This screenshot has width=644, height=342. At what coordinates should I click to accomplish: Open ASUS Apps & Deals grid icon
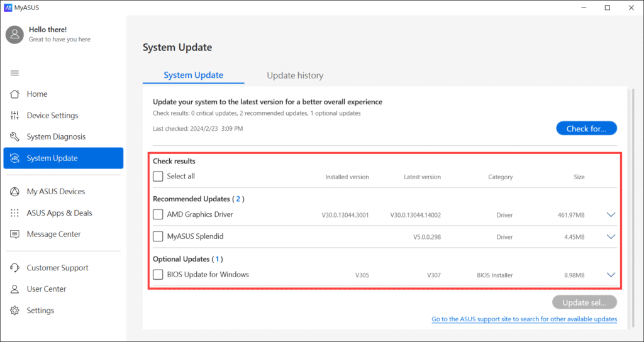14,213
